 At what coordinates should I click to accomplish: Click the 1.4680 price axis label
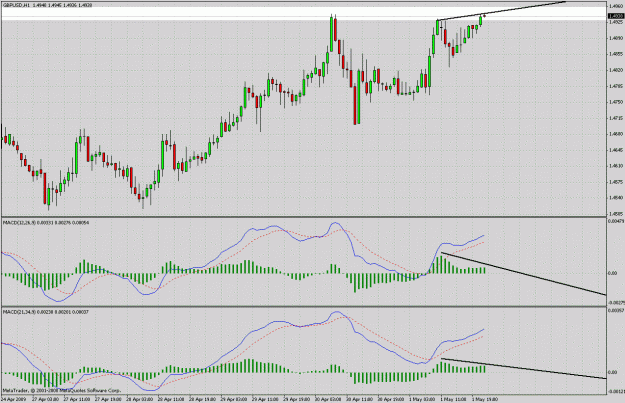tap(616, 134)
